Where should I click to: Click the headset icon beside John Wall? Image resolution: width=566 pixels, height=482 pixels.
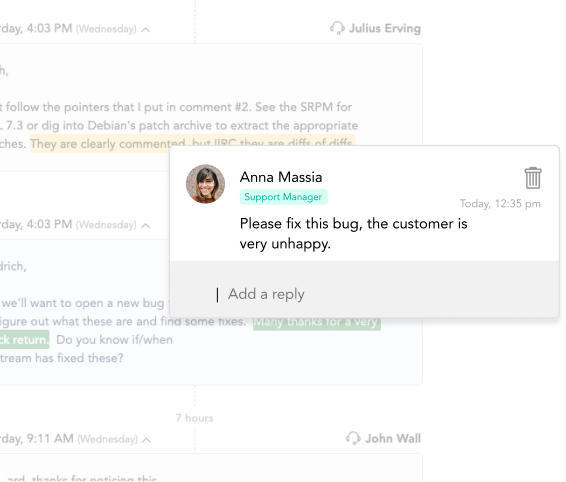(353, 438)
